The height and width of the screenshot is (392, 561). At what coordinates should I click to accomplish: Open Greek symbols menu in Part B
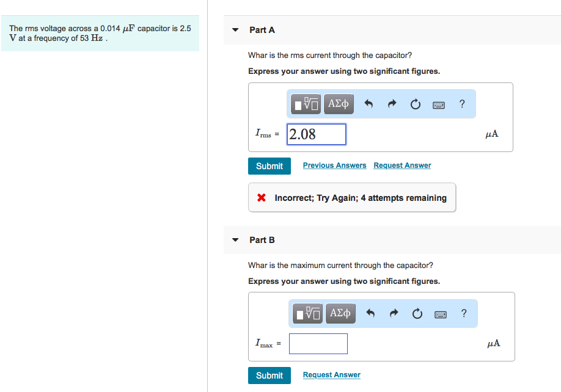tap(340, 314)
